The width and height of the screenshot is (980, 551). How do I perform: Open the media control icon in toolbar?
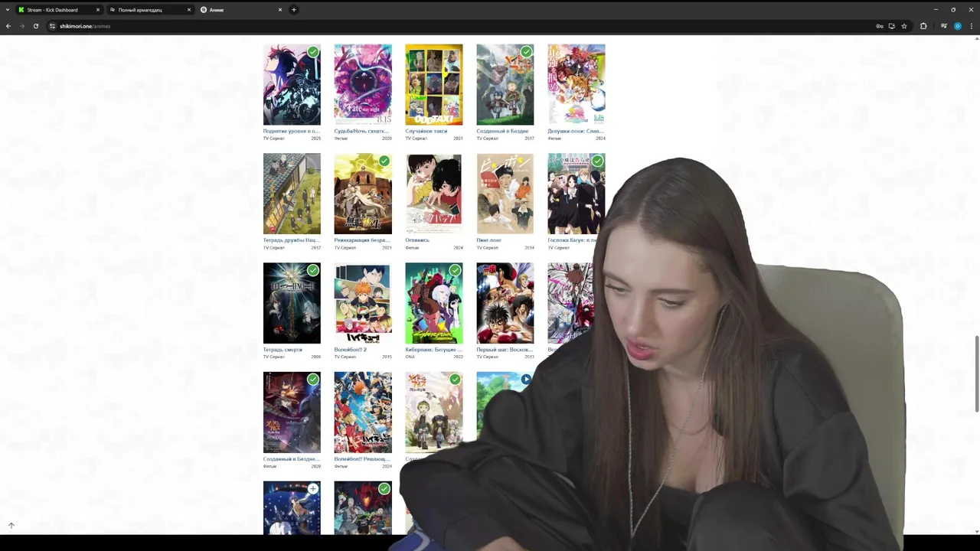tap(944, 26)
